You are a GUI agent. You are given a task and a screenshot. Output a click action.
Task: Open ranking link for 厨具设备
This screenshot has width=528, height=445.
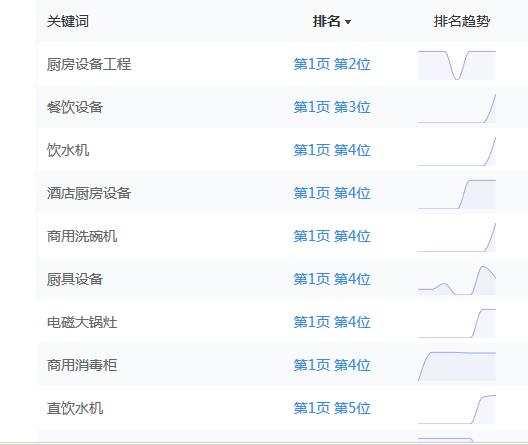332,279
